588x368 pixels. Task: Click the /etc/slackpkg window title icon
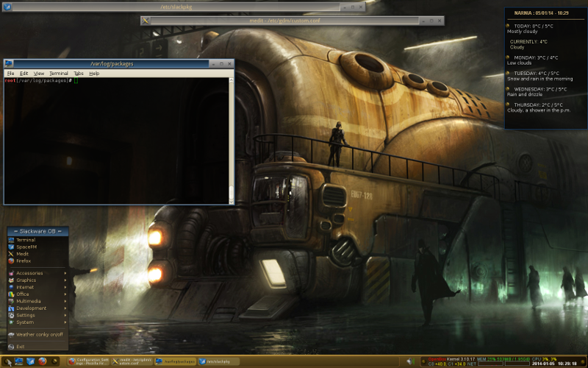[7, 7]
